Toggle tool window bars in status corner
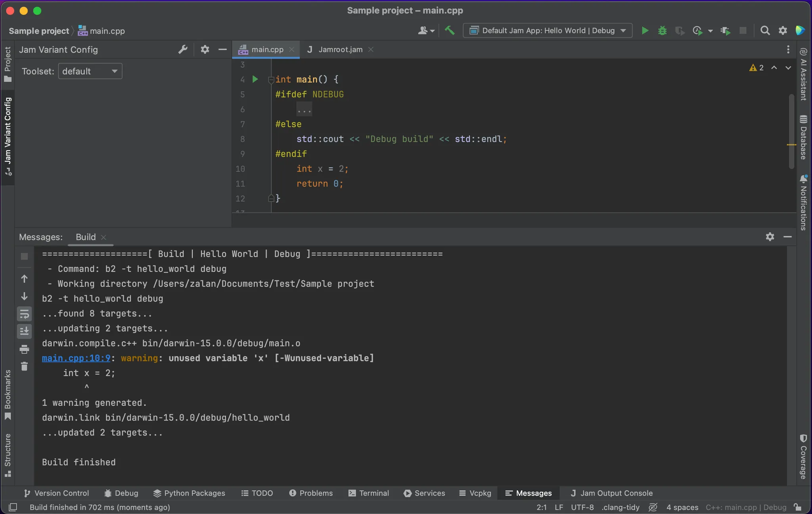812x514 pixels. tap(13, 507)
